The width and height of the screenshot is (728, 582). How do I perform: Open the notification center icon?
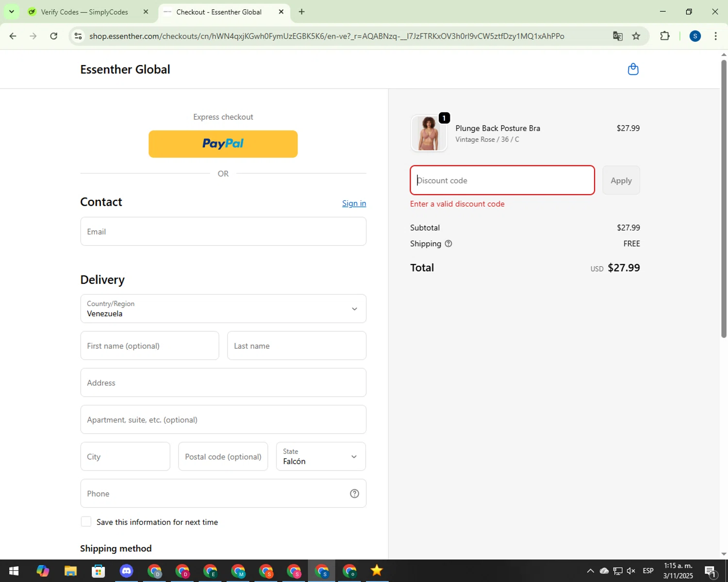coord(711,571)
